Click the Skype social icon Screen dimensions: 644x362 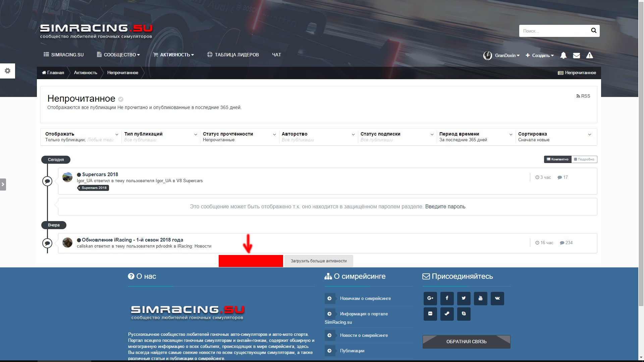(x=464, y=314)
